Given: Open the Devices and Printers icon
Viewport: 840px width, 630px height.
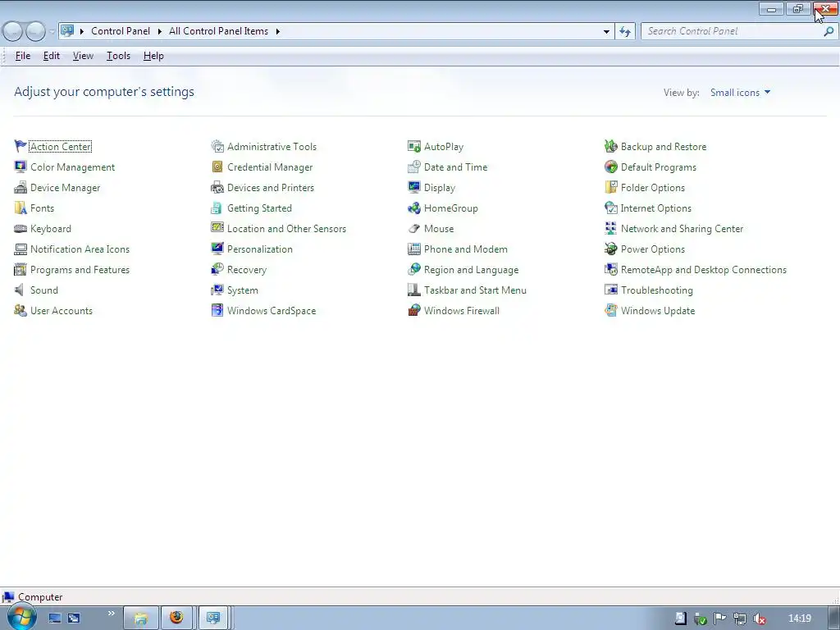Looking at the screenshot, I should (x=217, y=188).
